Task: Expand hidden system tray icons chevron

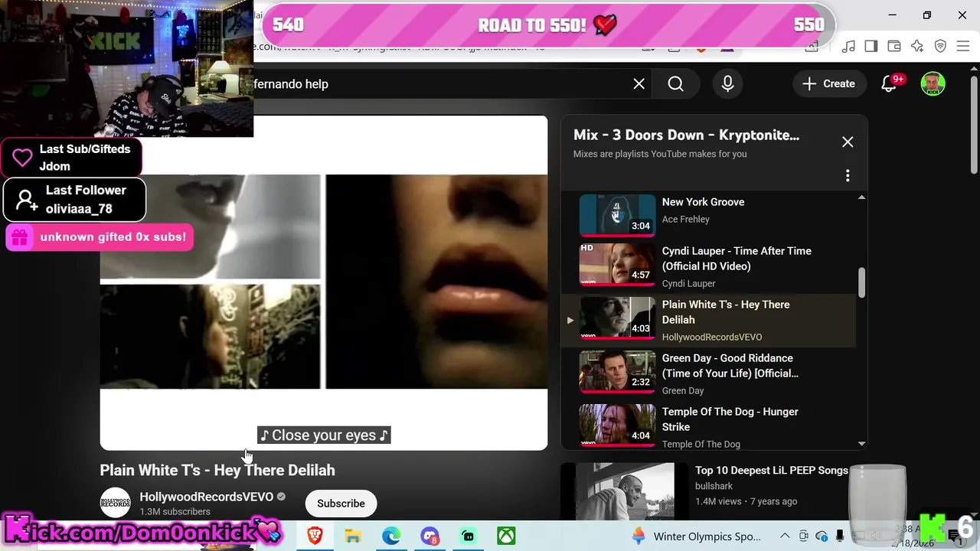Action: pyautogui.click(x=785, y=536)
